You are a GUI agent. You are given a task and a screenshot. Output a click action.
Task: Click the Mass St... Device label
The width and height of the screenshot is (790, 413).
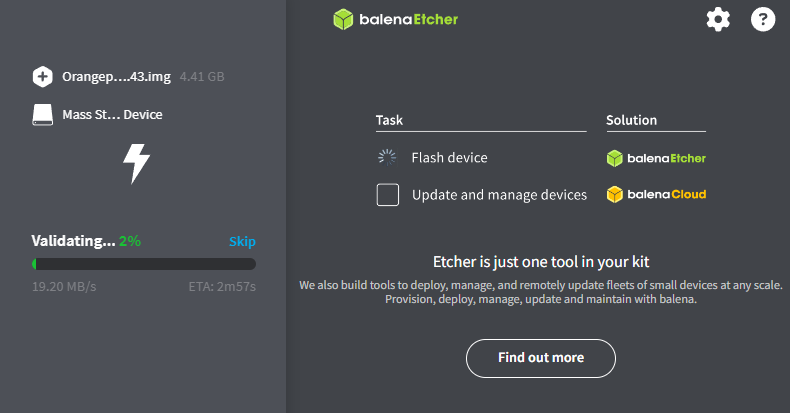[x=112, y=114]
